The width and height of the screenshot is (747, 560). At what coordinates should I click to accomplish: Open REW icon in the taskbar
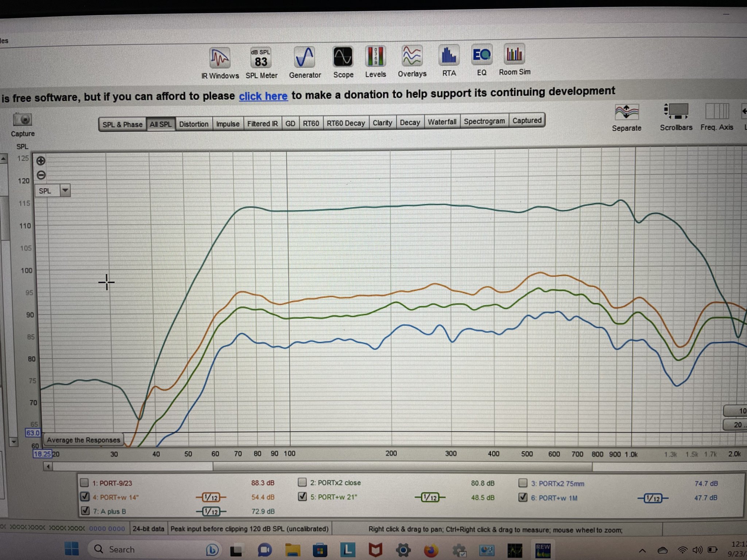(x=543, y=550)
